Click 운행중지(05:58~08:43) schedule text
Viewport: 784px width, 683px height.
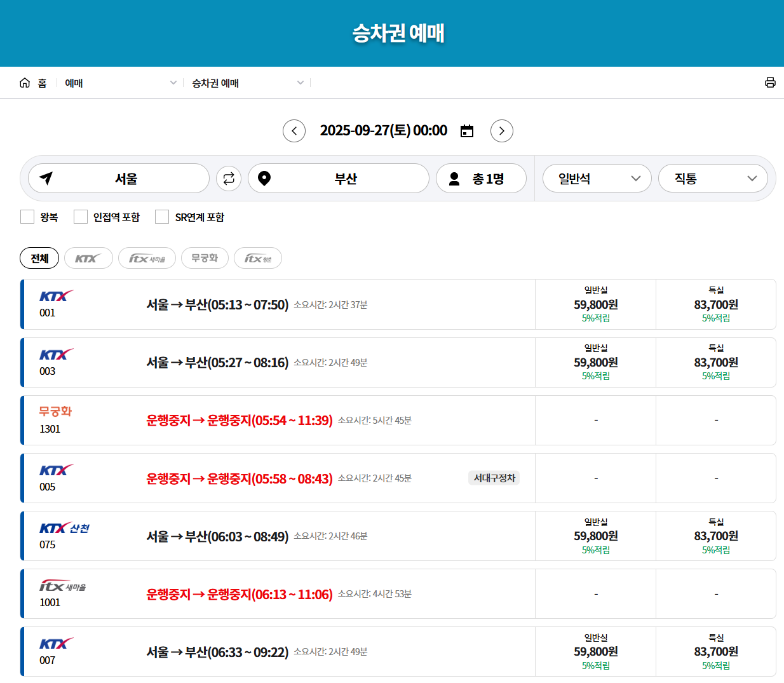tap(240, 478)
